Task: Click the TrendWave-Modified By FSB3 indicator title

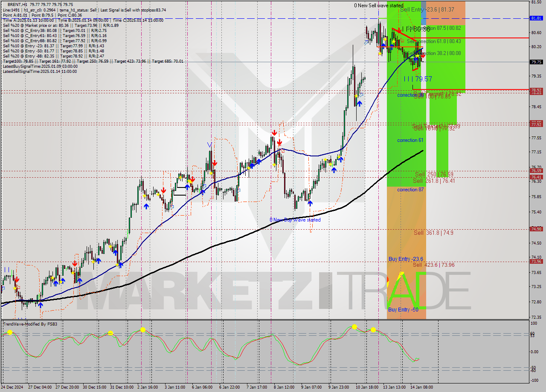Action: (x=30, y=324)
